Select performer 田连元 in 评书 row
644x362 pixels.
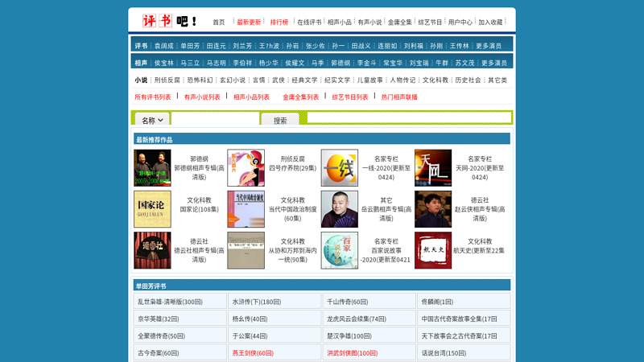coord(217,46)
